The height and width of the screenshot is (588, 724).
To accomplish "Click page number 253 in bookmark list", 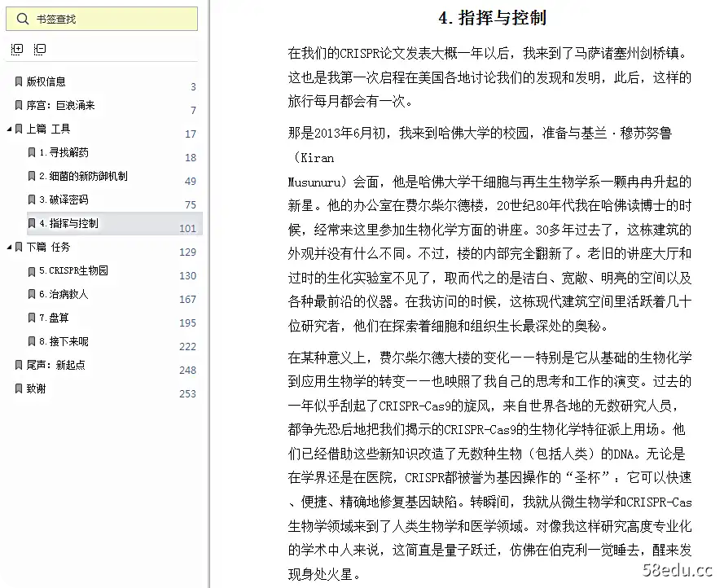I will (x=187, y=394).
